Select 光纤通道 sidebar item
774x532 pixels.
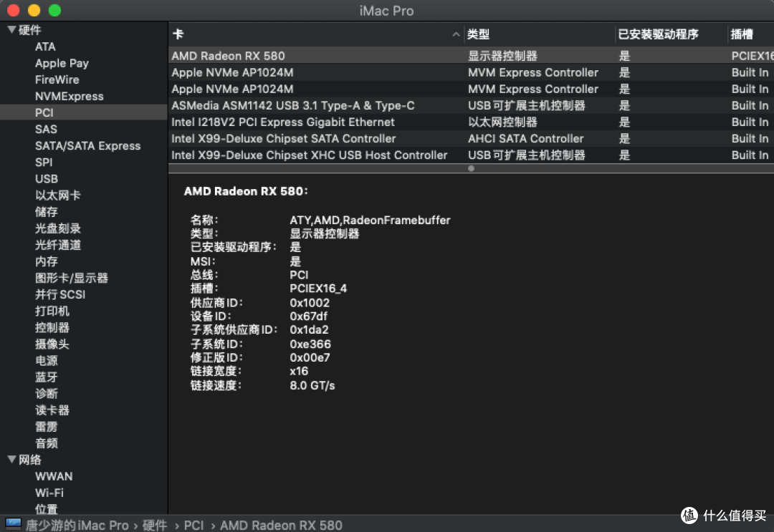tap(58, 245)
